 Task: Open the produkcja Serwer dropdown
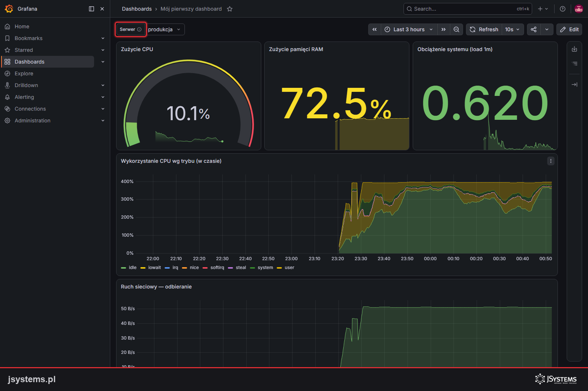click(x=165, y=29)
